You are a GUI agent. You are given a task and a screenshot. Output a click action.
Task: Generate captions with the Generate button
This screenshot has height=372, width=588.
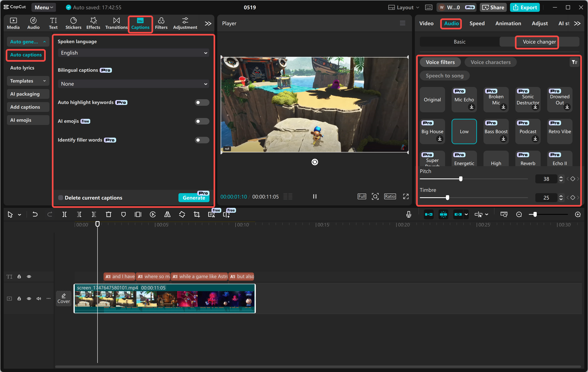tap(194, 198)
